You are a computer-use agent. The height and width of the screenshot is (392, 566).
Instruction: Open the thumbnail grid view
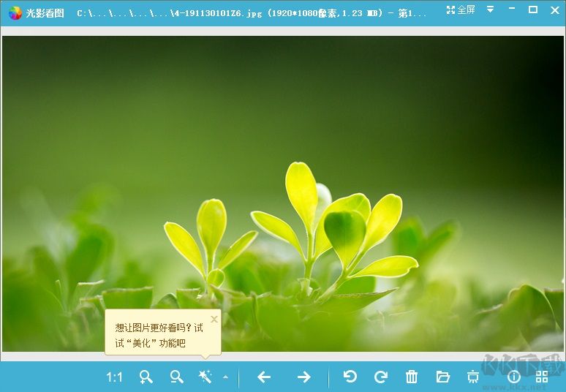click(x=542, y=377)
